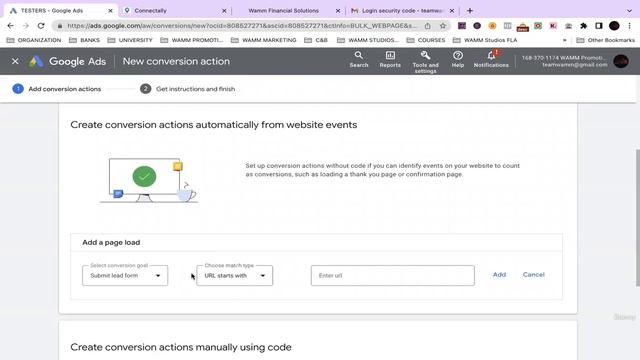Open the ORGANIZATION bookmarks folder

point(34,40)
